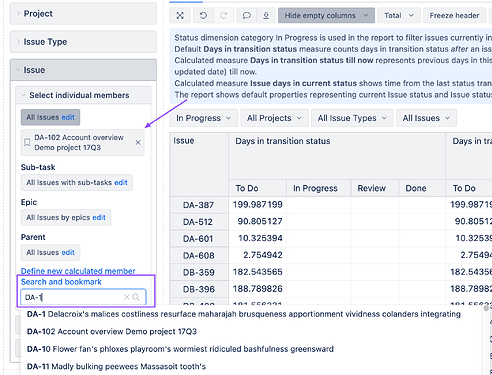Click the DA-608 issue row
The width and height of the screenshot is (492, 375).
pos(199,256)
